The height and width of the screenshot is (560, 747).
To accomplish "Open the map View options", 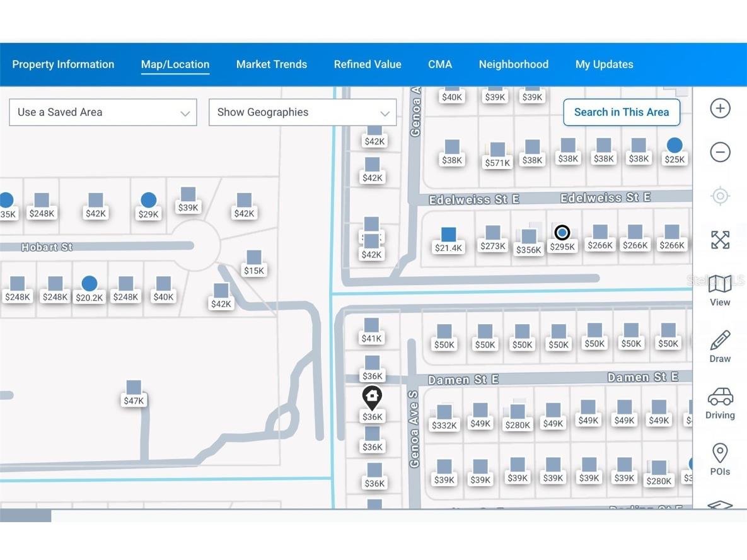I will 720,290.
